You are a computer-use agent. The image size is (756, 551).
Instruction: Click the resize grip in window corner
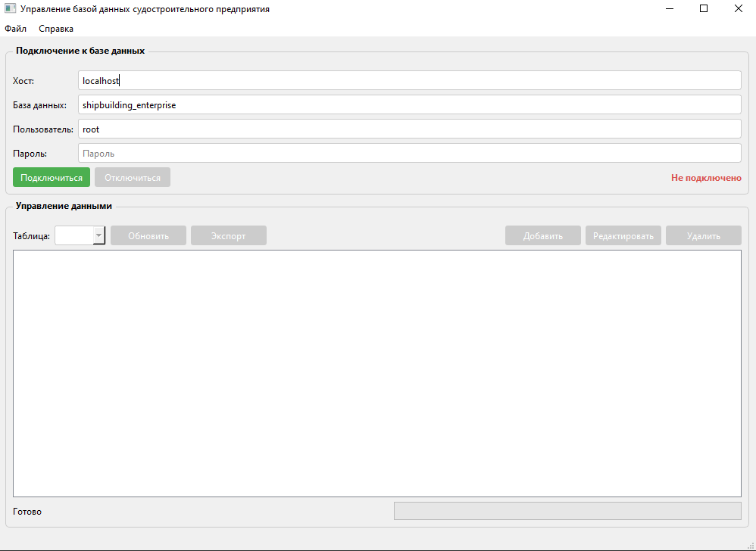coord(751,546)
